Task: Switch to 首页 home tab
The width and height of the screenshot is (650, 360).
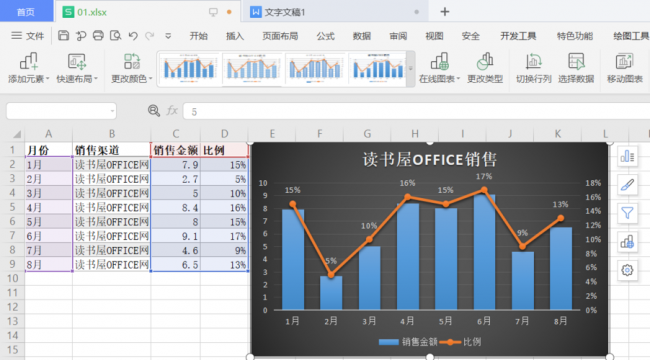Action: point(26,11)
